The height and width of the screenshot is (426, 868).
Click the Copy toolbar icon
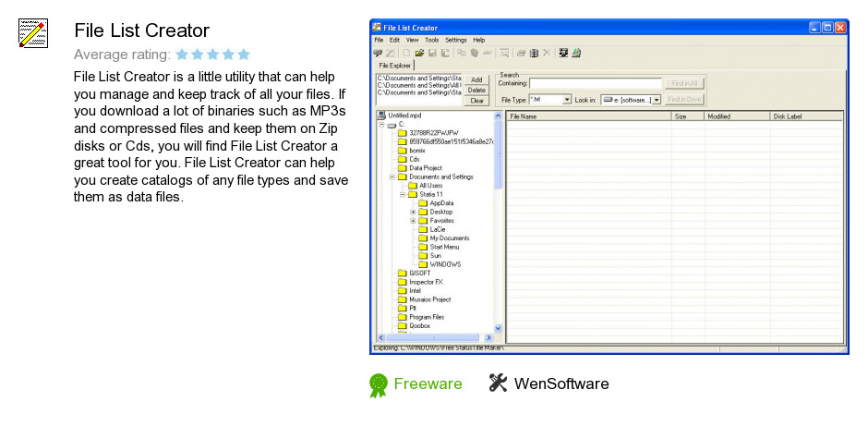point(462,54)
